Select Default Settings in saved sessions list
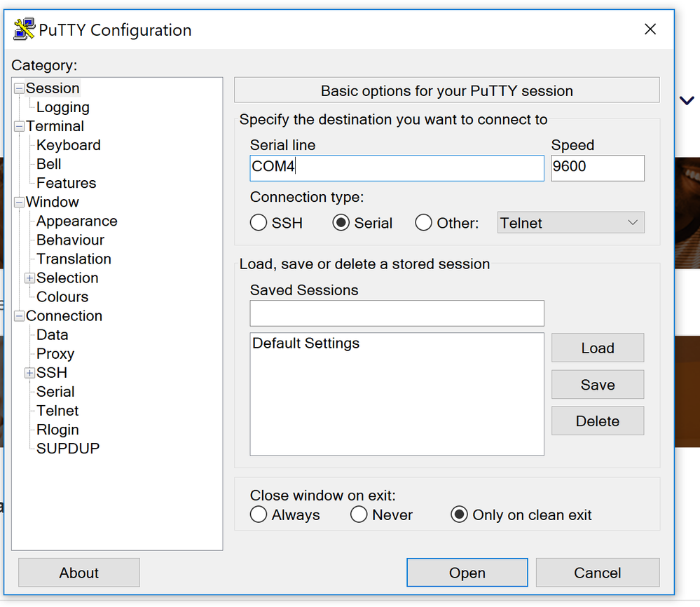Screen dimensions: 700x607 [x=306, y=343]
